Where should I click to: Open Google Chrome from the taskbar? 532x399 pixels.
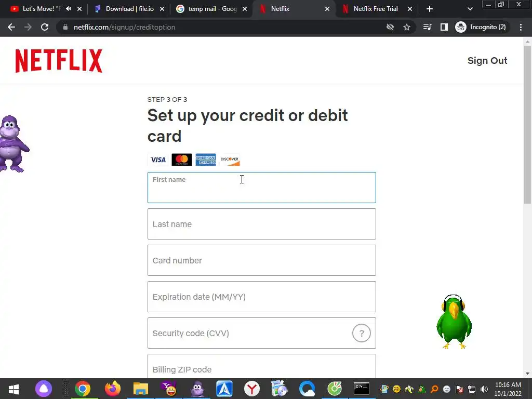tap(83, 389)
